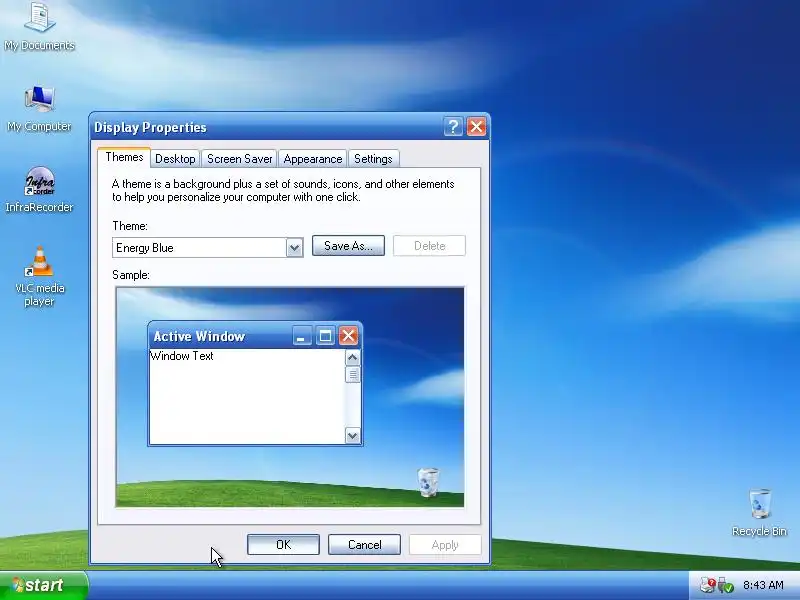
Task: Click the printer tray icon with red question mark
Action: (x=708, y=585)
